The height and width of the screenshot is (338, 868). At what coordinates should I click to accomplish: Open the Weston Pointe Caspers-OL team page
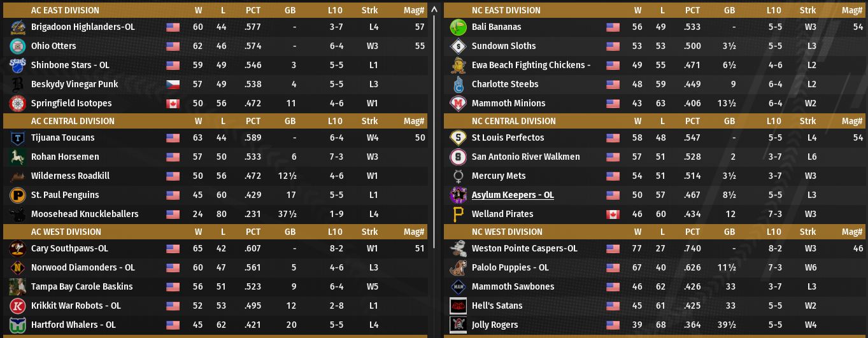524,249
